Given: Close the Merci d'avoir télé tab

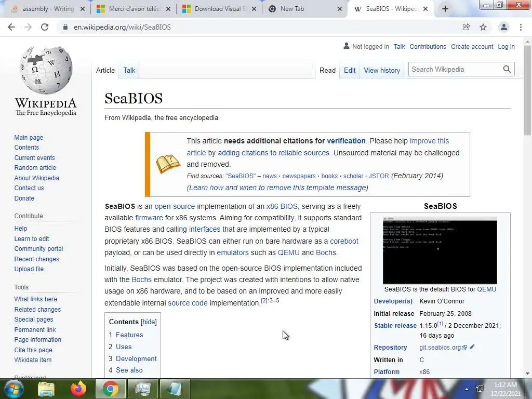Looking at the screenshot, I should click(x=168, y=9).
